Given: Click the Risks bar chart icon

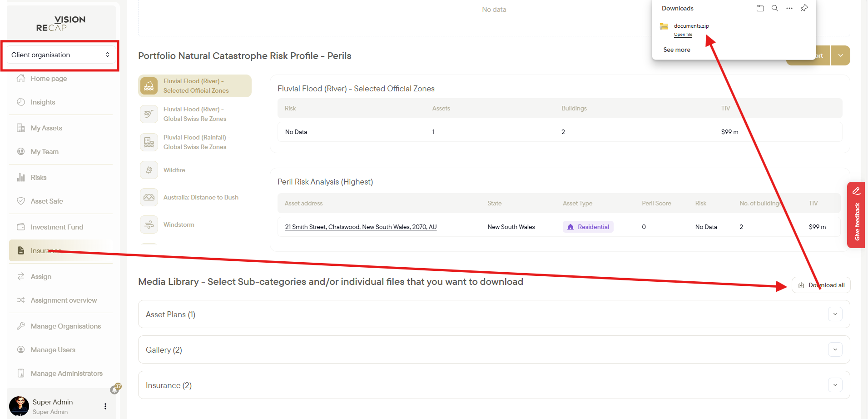Looking at the screenshot, I should point(21,178).
